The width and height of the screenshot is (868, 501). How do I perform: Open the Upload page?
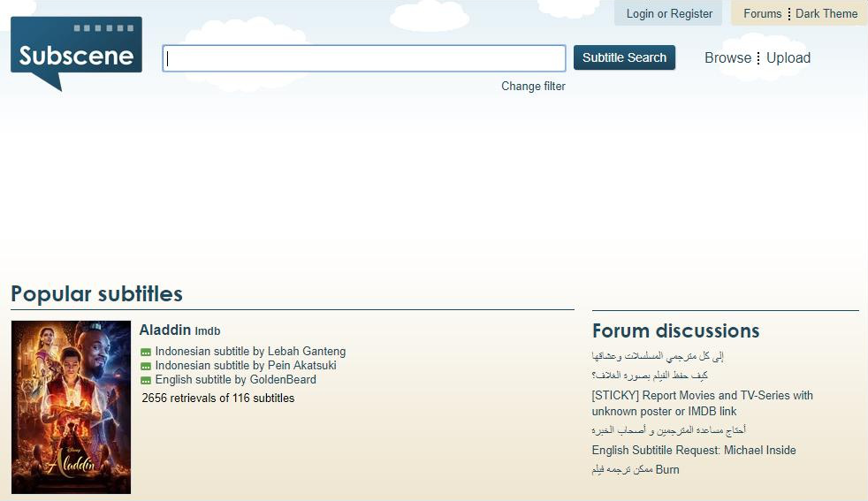pos(788,58)
